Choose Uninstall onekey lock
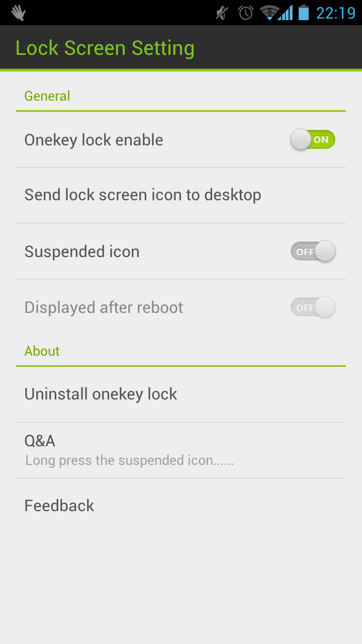 tap(181, 394)
